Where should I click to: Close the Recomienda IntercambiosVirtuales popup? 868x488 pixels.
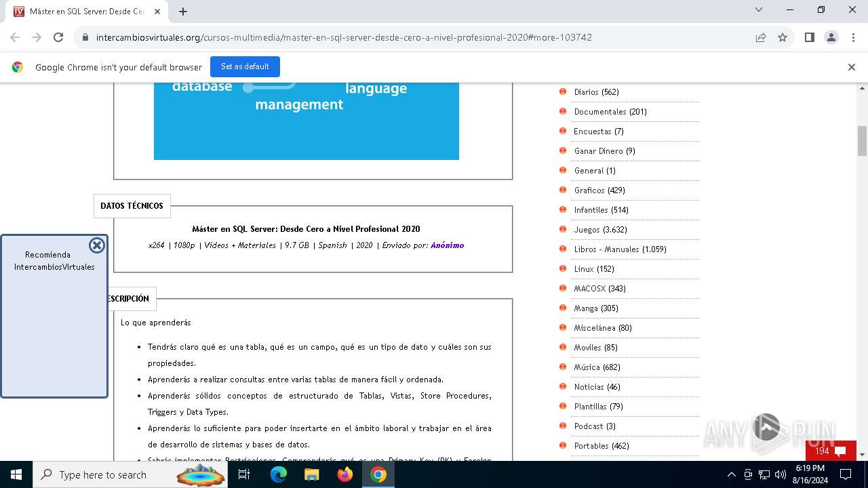tap(97, 245)
